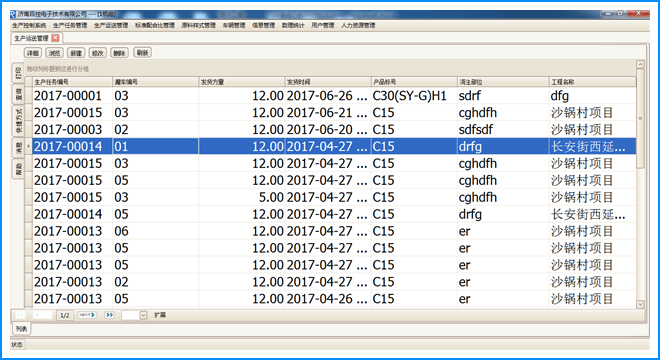Viewport: 660px width, 360px height.
Task: Jump to last page with double-arrow icon
Action: 109,315
